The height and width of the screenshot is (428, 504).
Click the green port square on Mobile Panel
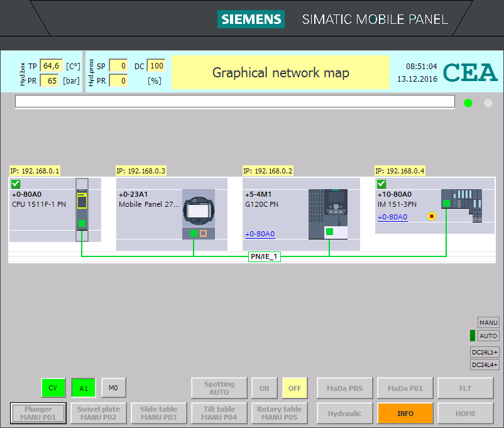coord(194,233)
